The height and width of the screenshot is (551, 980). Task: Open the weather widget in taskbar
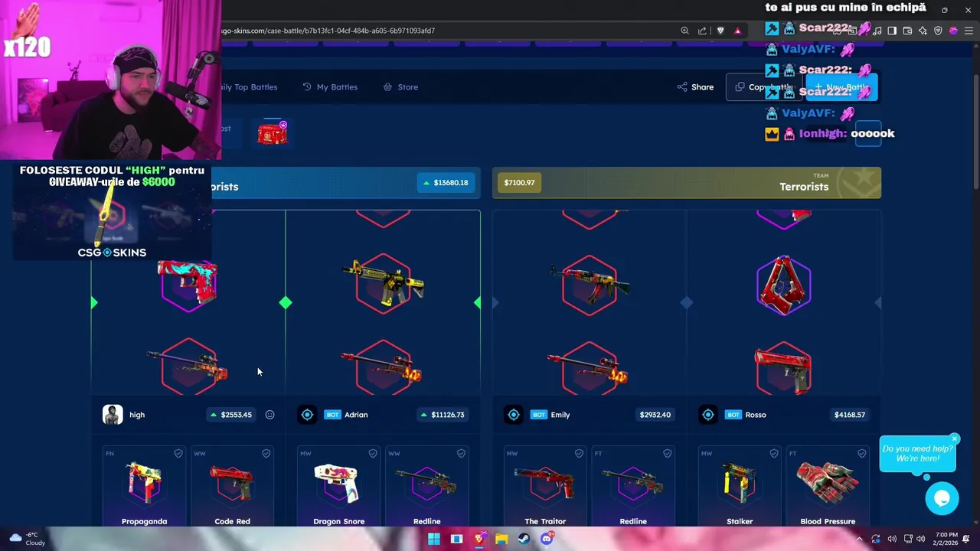(x=27, y=539)
